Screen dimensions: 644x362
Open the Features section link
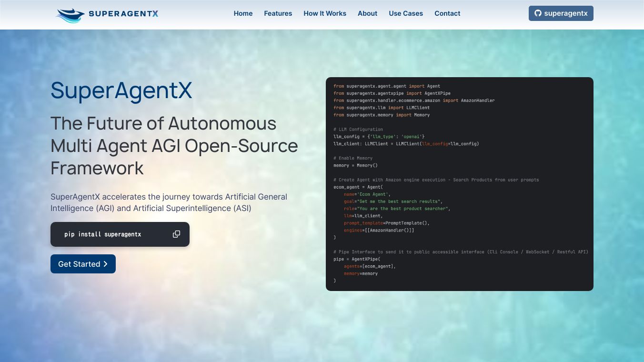click(x=278, y=13)
